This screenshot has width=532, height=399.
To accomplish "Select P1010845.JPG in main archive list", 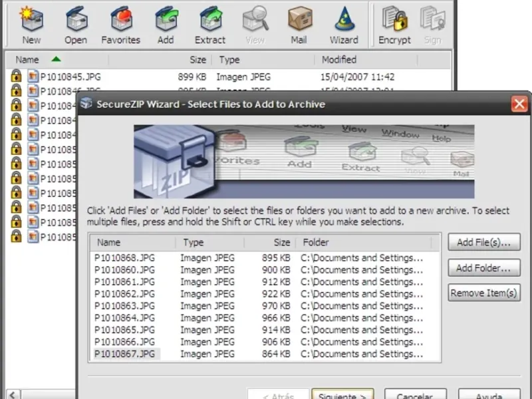I will pos(70,77).
